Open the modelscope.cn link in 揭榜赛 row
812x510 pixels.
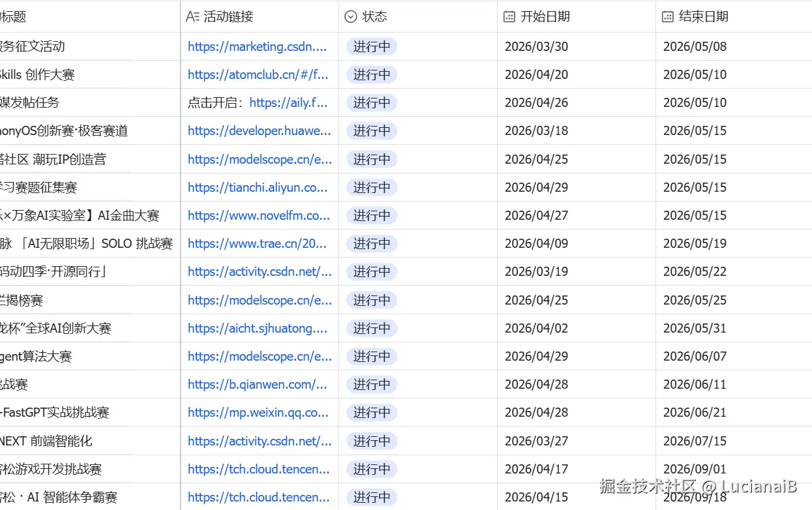pyautogui.click(x=260, y=300)
